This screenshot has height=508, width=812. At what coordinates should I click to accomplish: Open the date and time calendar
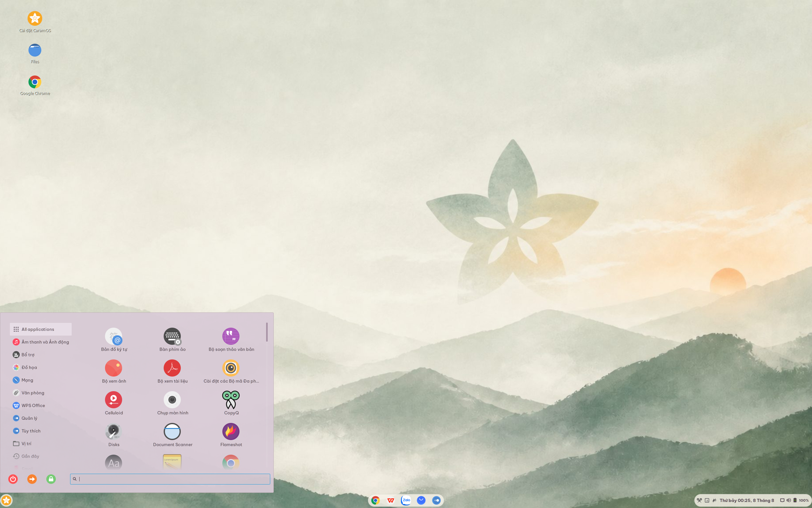[747, 500]
